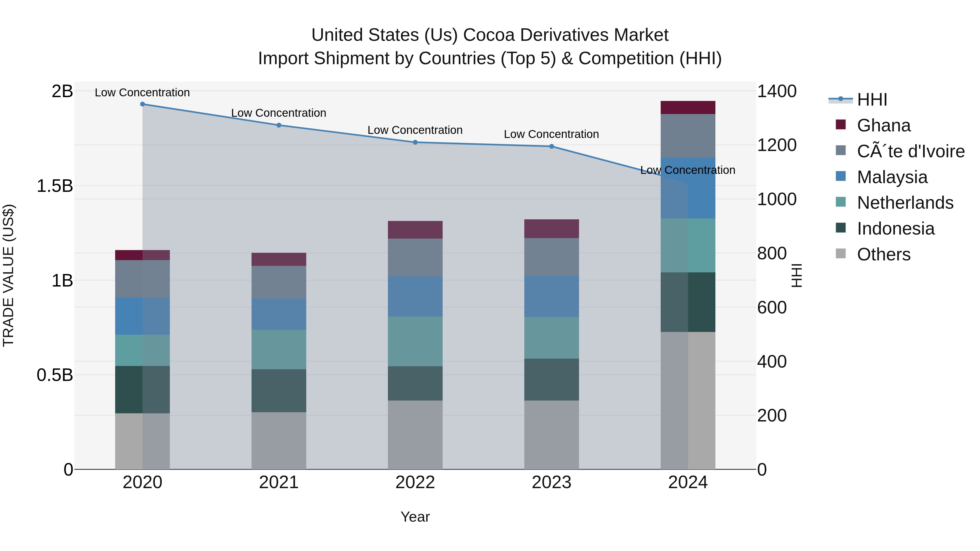The width and height of the screenshot is (980, 551).
Task: Click the 2021 x-axis label
Action: click(x=279, y=482)
